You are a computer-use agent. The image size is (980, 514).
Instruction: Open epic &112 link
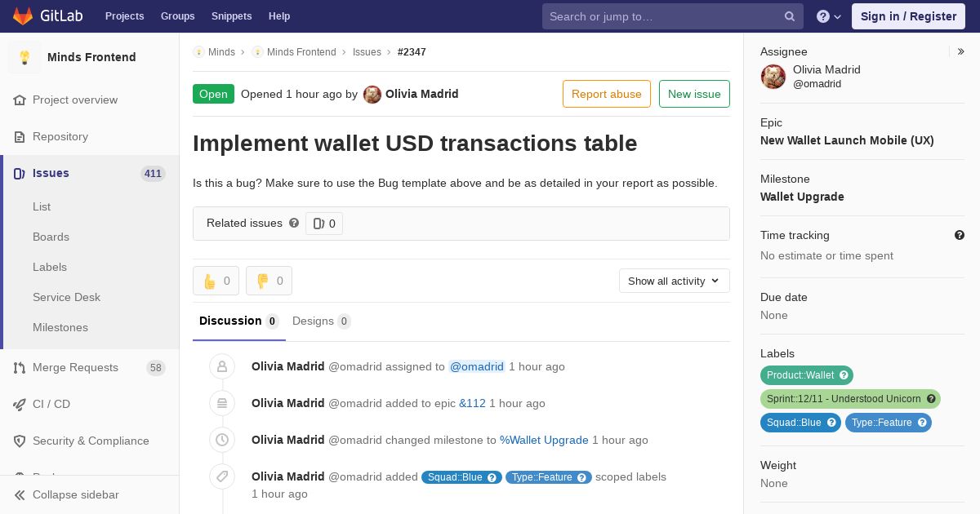click(x=472, y=404)
